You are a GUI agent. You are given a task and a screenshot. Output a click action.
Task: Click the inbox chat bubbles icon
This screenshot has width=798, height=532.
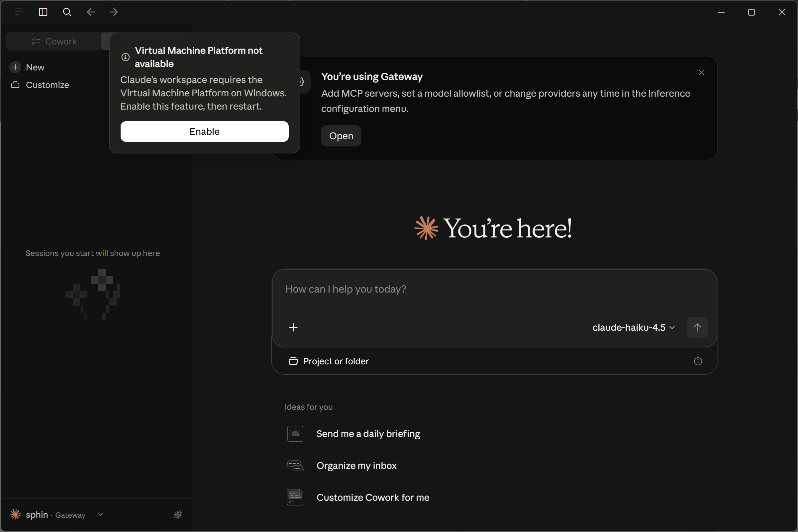(x=295, y=466)
